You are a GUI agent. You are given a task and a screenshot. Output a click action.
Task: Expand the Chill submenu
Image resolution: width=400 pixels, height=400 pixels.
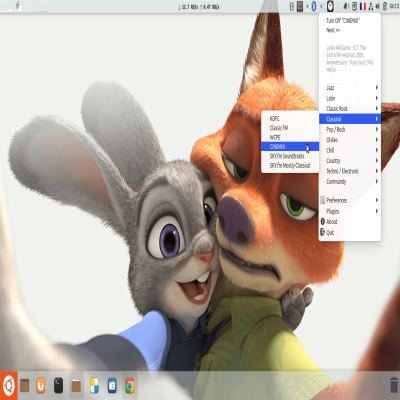point(350,150)
